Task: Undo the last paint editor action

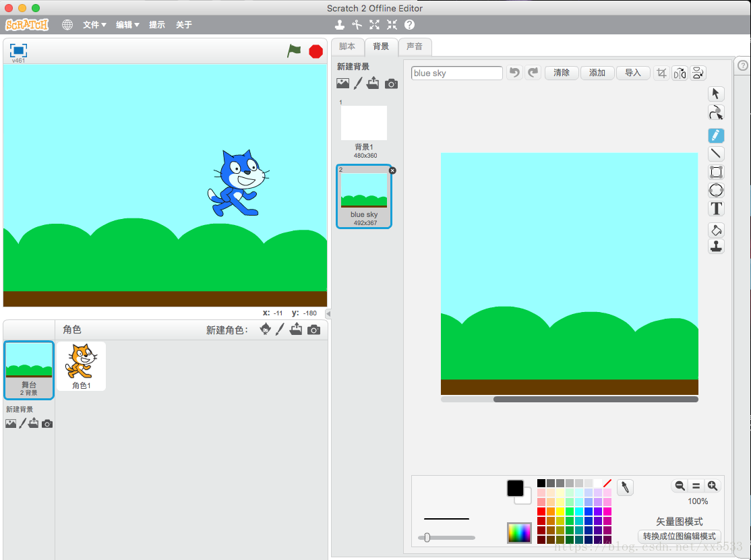Action: pos(514,73)
